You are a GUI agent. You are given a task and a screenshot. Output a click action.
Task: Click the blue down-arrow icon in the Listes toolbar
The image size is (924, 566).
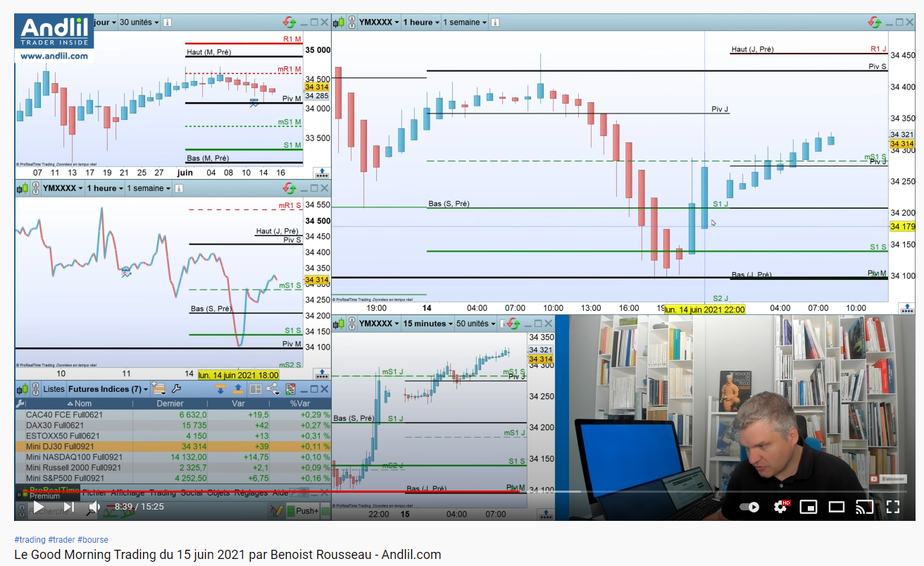tap(220, 388)
